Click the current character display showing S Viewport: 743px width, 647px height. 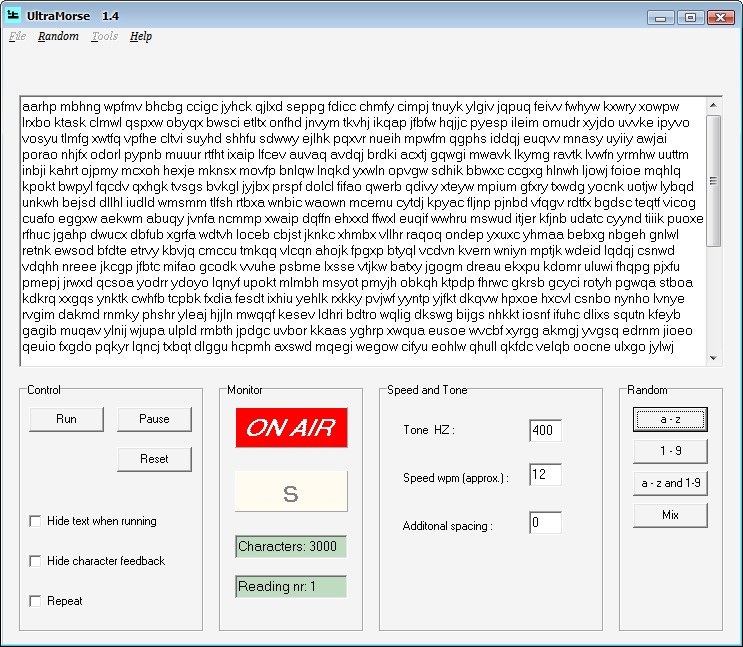coord(291,492)
